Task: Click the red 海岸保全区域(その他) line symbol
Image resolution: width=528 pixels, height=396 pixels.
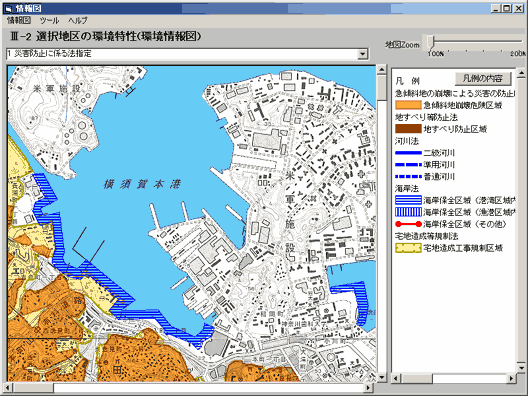Action: click(408, 224)
